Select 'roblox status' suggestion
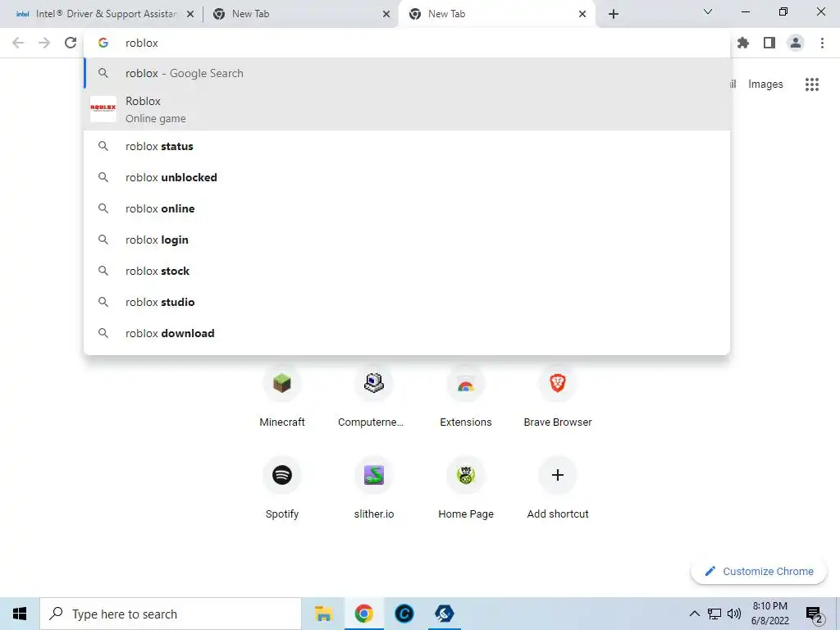This screenshot has height=630, width=840. pyautogui.click(x=407, y=146)
